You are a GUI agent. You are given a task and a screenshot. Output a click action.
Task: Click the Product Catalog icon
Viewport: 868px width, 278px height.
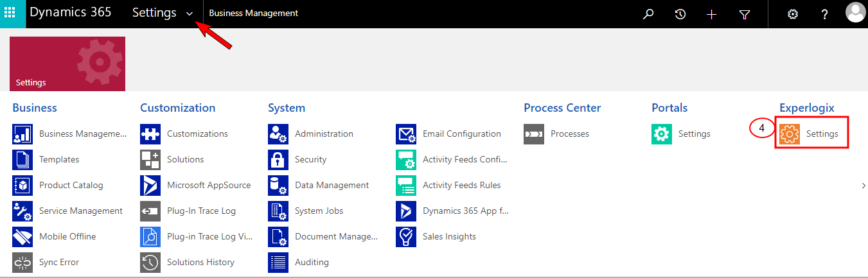22,186
